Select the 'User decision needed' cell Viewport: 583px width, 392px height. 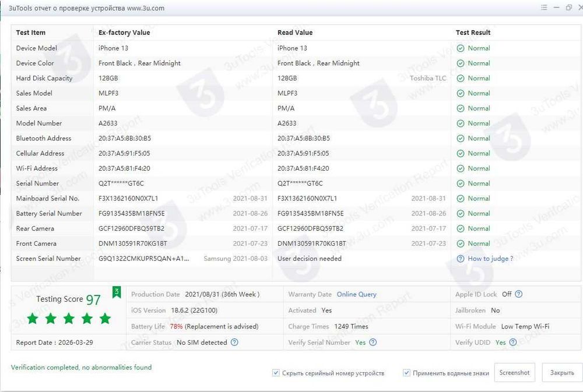pyautogui.click(x=310, y=259)
